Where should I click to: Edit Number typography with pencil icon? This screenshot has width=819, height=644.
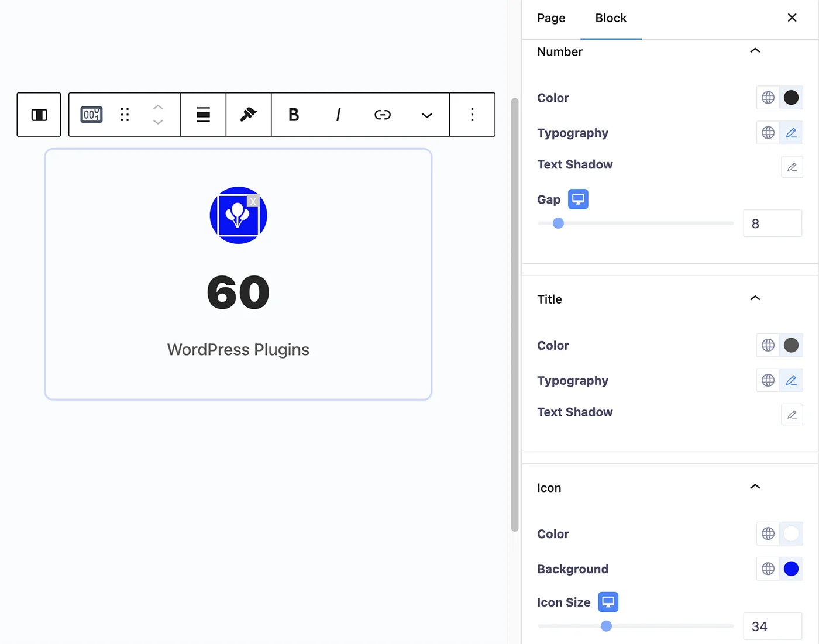[791, 133]
